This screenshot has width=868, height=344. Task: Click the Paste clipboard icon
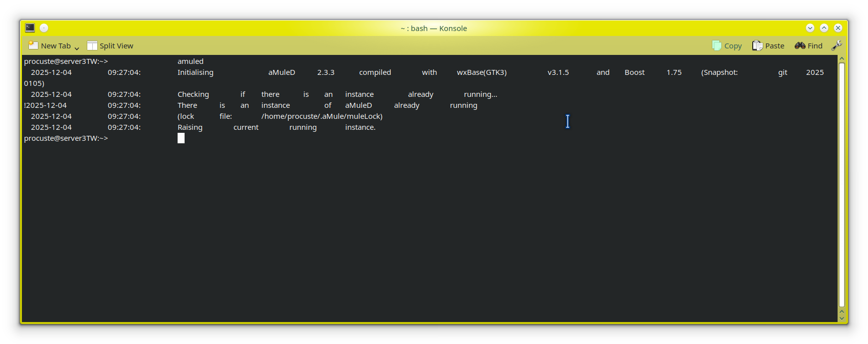point(757,45)
